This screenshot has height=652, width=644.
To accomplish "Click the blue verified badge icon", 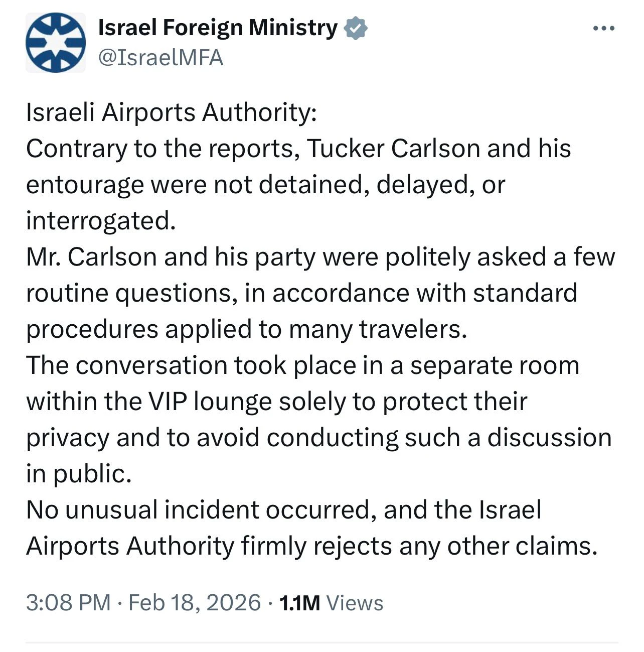I will coord(356,29).
